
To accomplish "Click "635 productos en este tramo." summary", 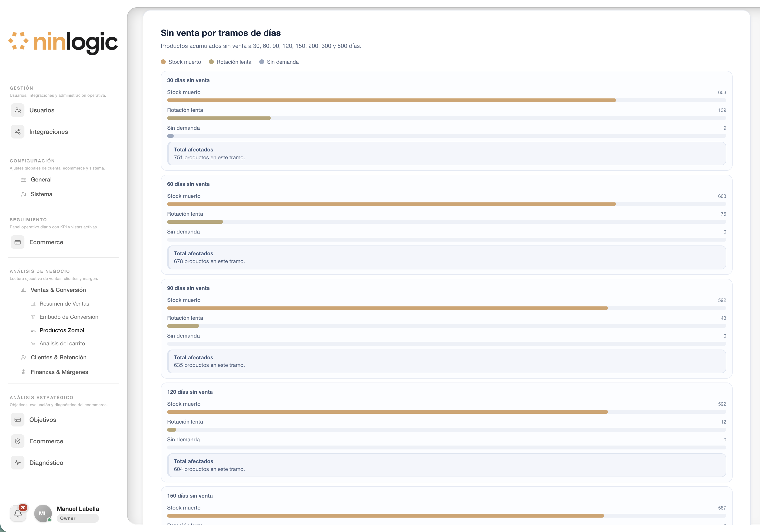I will coord(209,365).
